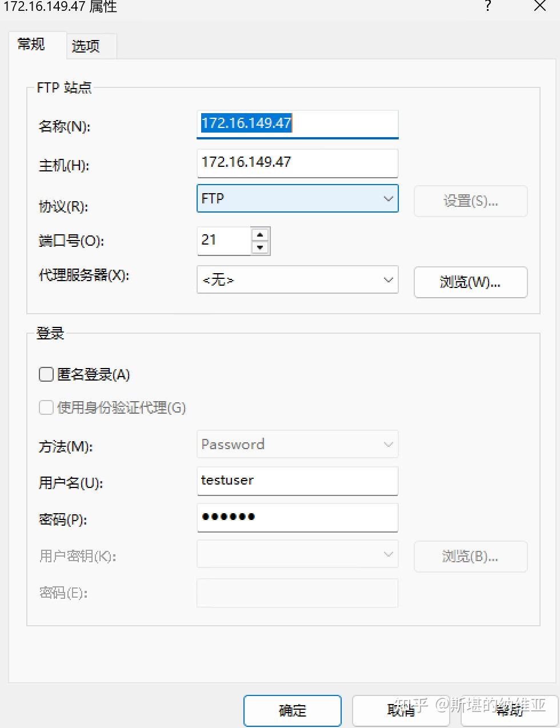
Task: Click the 名称(N) name input field
Action: click(x=297, y=123)
